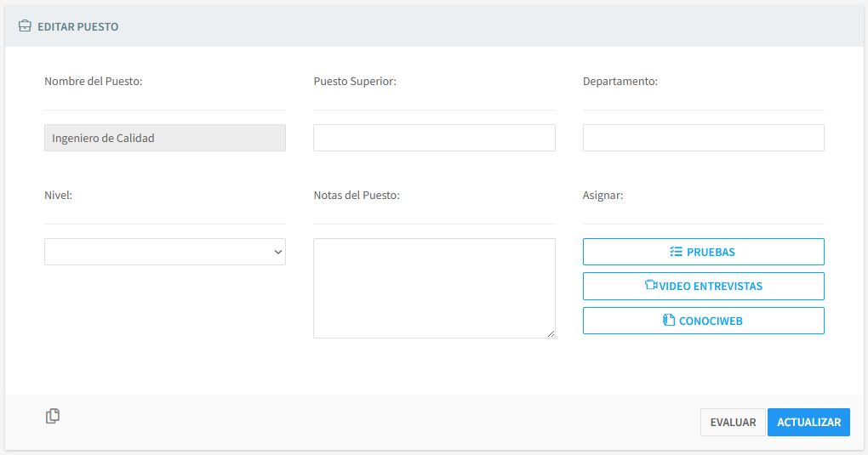Viewport: 868px width, 455px height.
Task: Save changes with the ACTUALIZAR button
Action: (808, 423)
